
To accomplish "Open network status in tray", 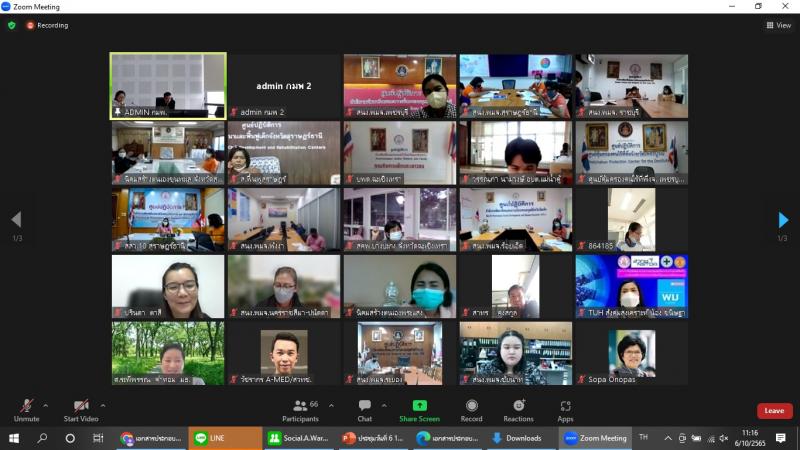I will pos(710,438).
